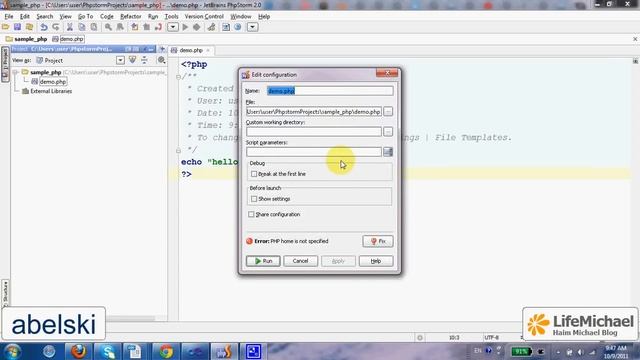
Task: Close the demo.php editor tab
Action: [208, 50]
